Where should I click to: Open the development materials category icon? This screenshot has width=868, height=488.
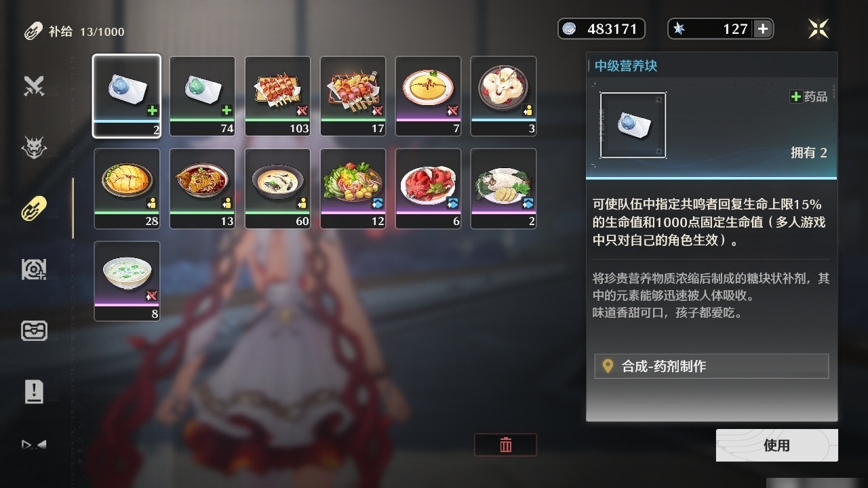34,269
